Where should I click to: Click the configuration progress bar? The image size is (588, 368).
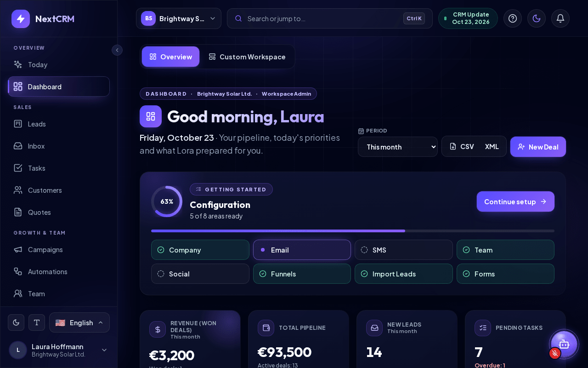point(353,231)
